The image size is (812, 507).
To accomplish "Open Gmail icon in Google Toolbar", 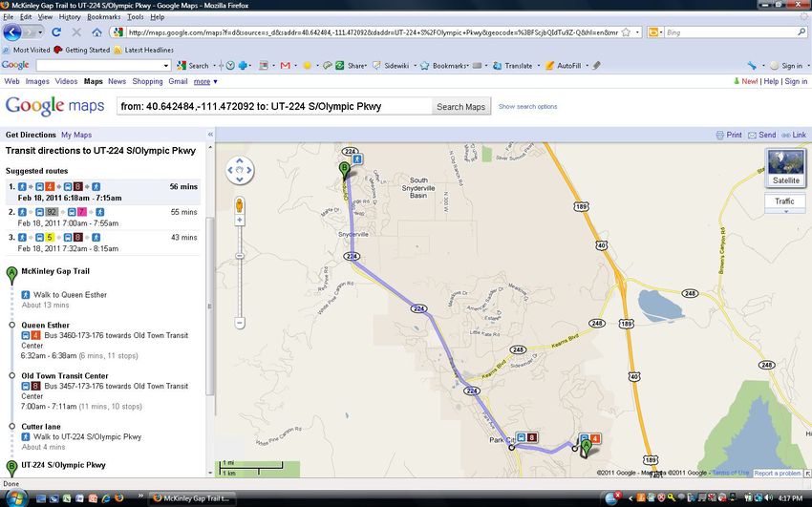I will 285,66.
